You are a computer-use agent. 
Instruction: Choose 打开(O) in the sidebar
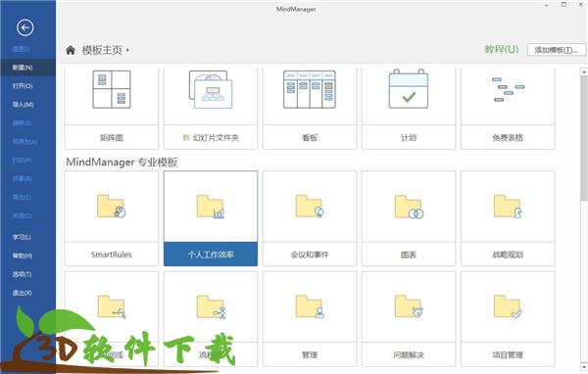tap(23, 86)
